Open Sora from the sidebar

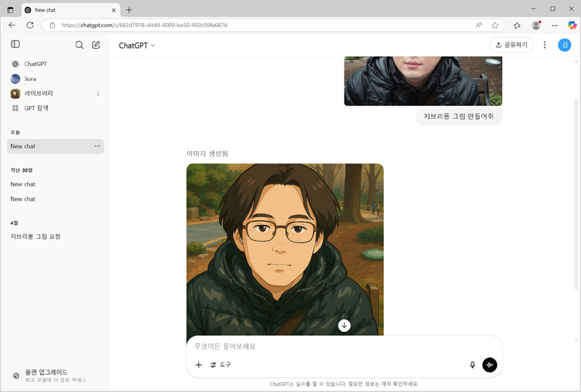pyautogui.click(x=30, y=78)
